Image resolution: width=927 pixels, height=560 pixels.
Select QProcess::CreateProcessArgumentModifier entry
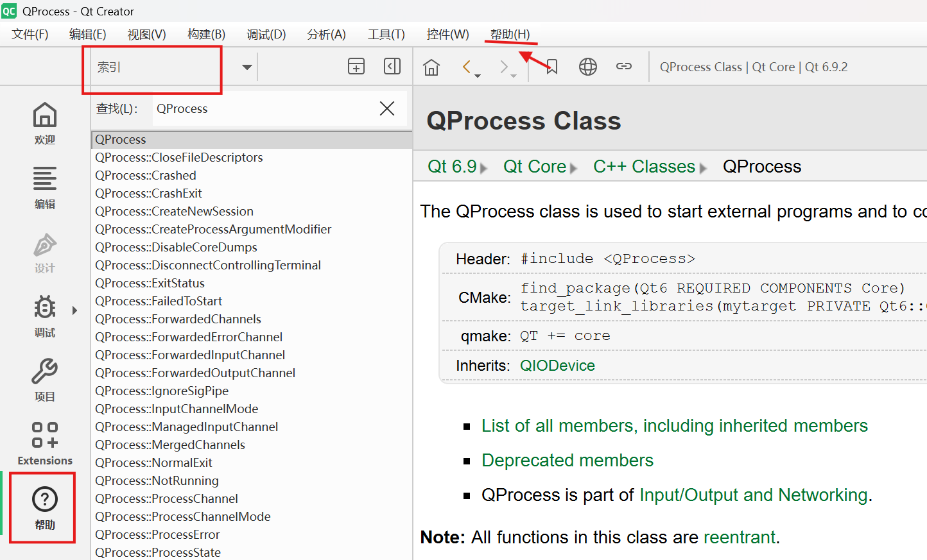click(x=252, y=230)
